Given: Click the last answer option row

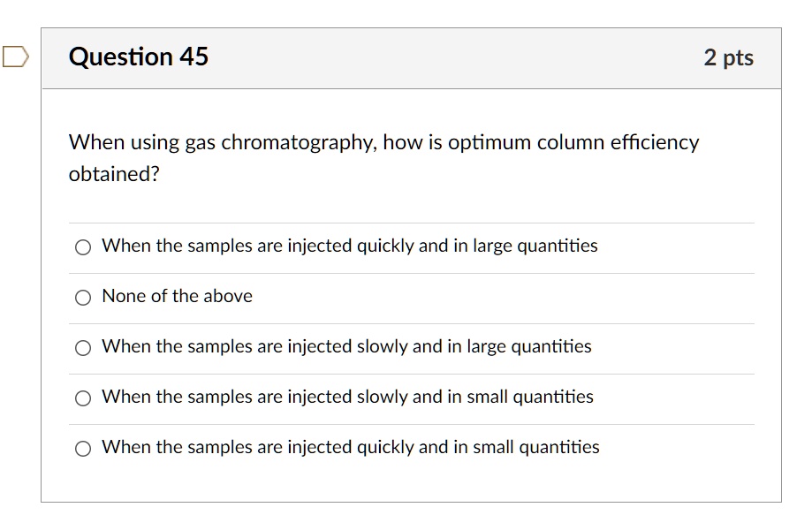Looking at the screenshot, I should (x=350, y=447).
